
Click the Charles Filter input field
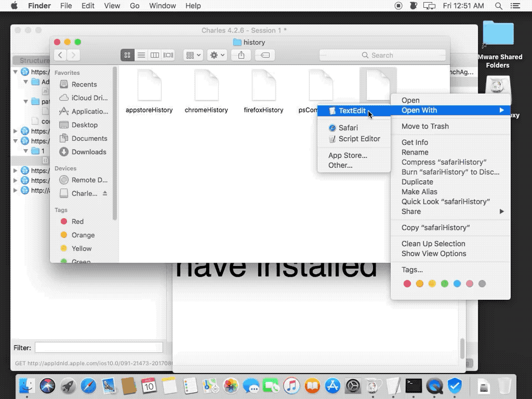pos(99,347)
